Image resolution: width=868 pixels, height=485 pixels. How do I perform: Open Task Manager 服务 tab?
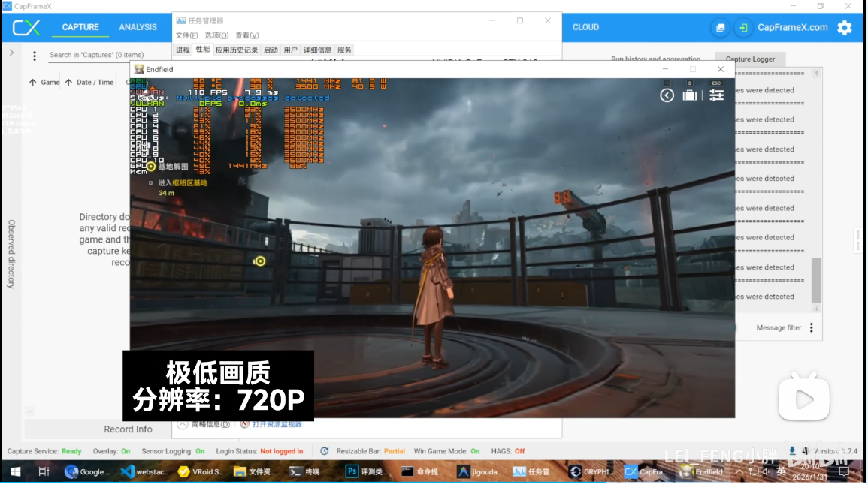tap(344, 50)
